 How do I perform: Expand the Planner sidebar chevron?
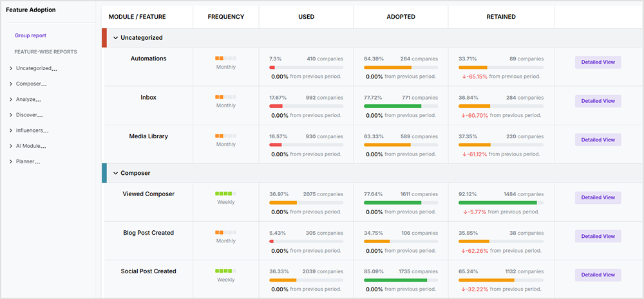[x=11, y=162]
